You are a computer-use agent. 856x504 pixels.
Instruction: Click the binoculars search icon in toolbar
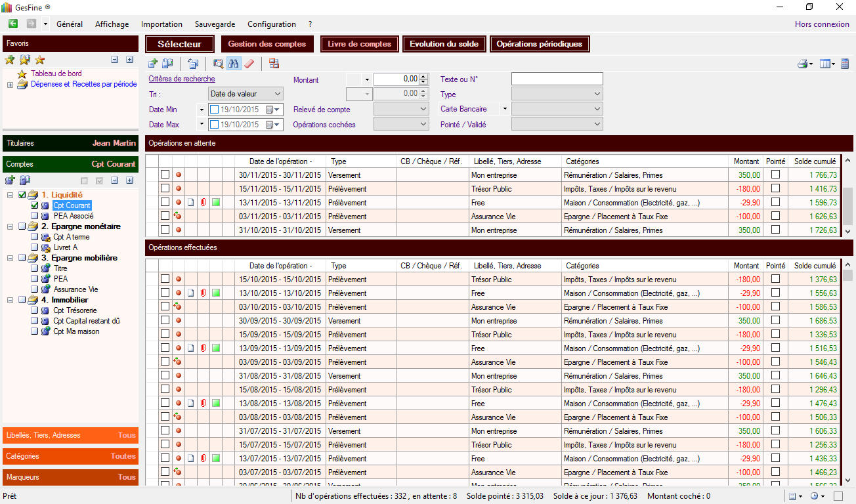click(x=233, y=64)
